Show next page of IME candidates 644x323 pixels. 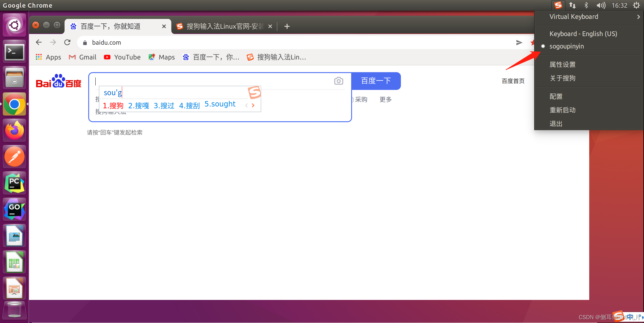point(253,105)
